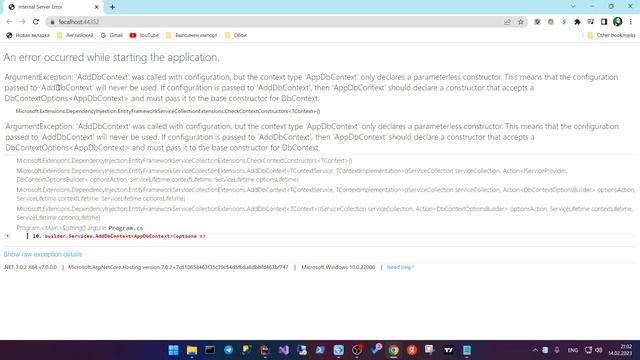This screenshot has height=360, width=640.
Task: Click Microsoft Windows 10.0.22000 text
Action: (x=338, y=267)
